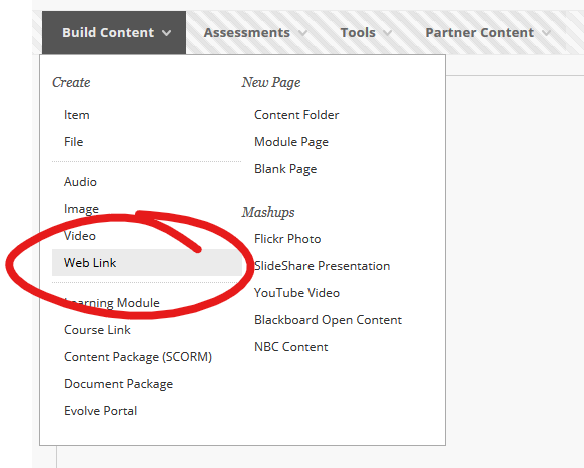Open the Evolve Portal entry
This screenshot has height=468, width=584.
pos(101,411)
